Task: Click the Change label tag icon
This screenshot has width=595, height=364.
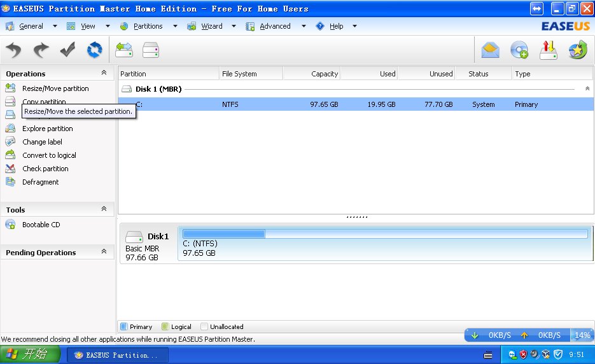Action: (10, 141)
